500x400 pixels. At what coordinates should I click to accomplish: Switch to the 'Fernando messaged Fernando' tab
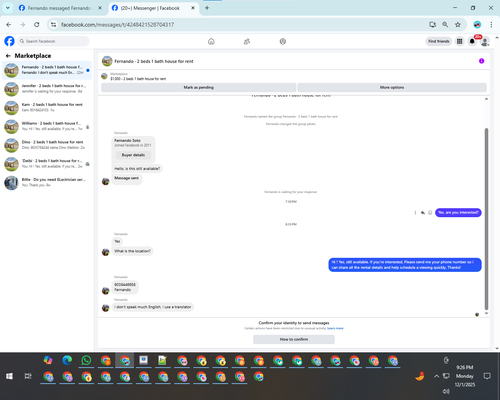pyautogui.click(x=60, y=8)
